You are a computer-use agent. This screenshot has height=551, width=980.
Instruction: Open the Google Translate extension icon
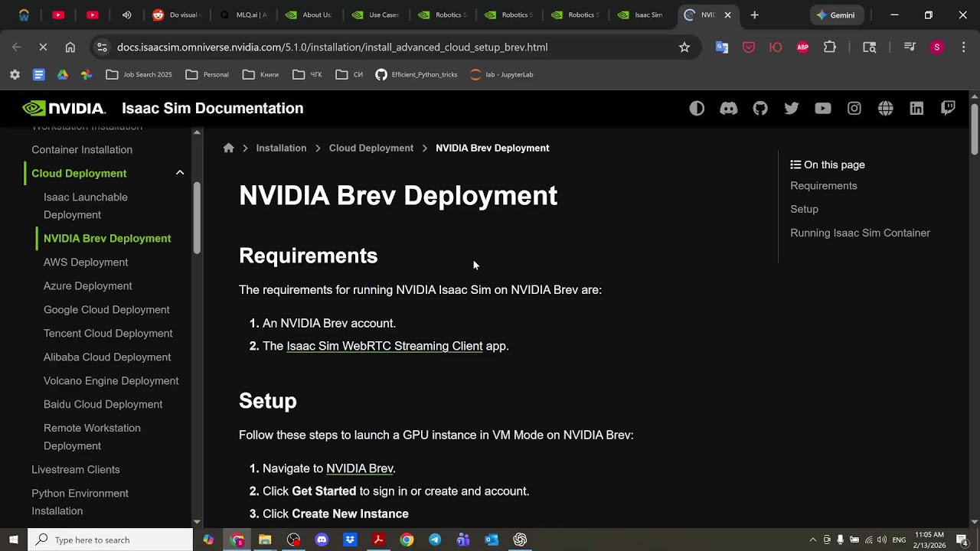pyautogui.click(x=722, y=47)
